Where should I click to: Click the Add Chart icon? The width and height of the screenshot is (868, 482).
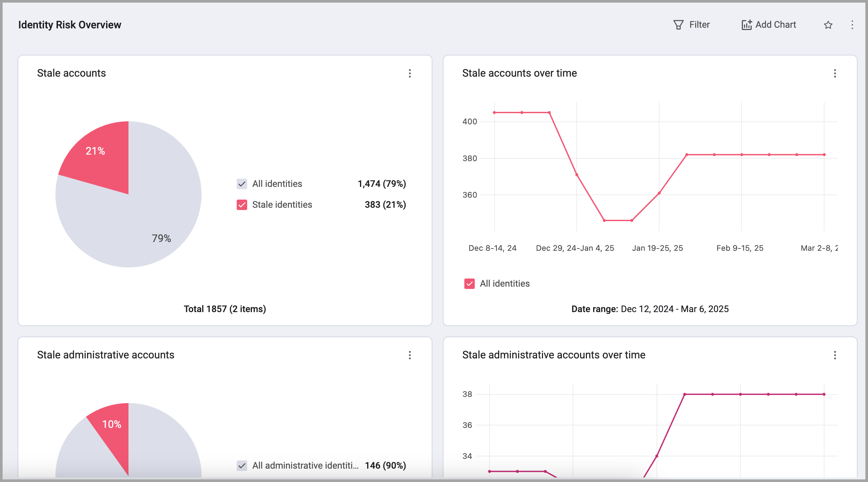coord(746,24)
